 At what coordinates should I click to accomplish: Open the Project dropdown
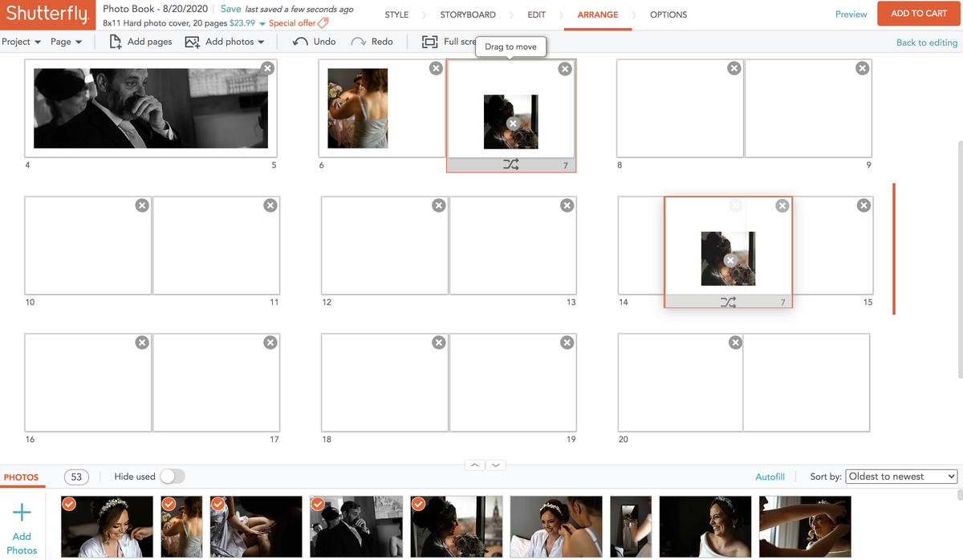(22, 41)
